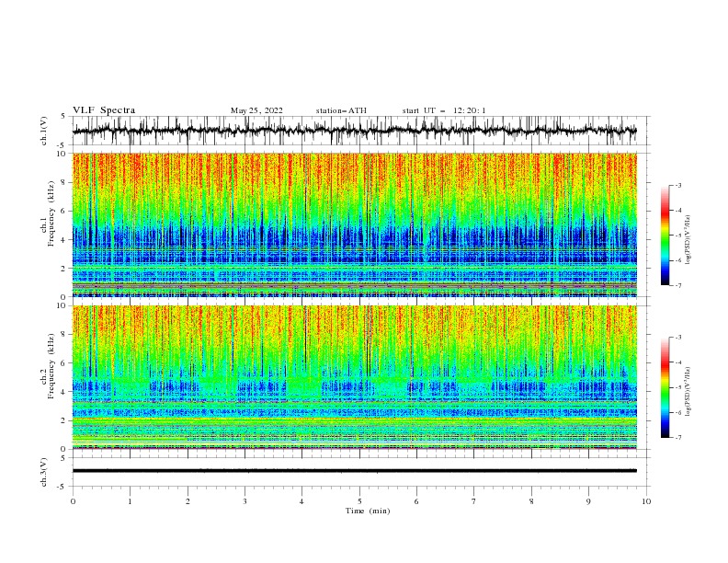Click time axis tick label "2"
This screenshot has width=728, height=563.
(x=188, y=501)
